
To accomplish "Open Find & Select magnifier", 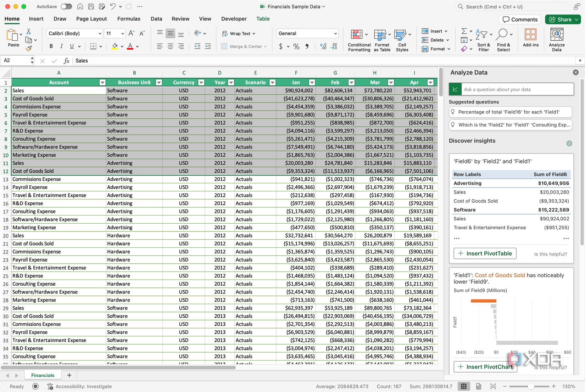I will click(502, 35).
